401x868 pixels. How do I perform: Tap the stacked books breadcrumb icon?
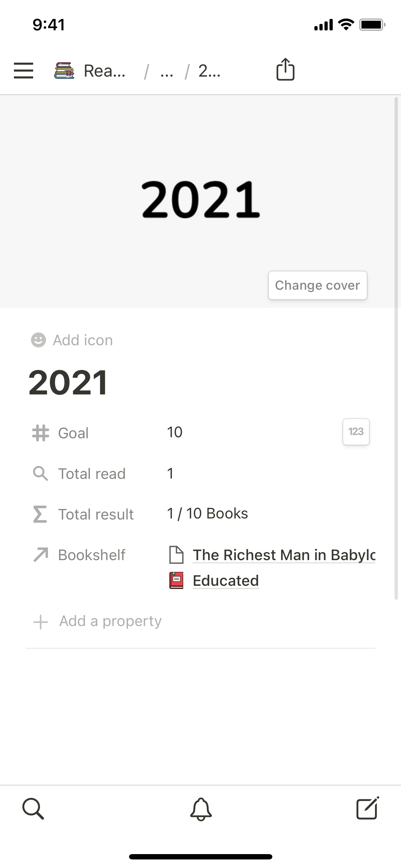64,70
